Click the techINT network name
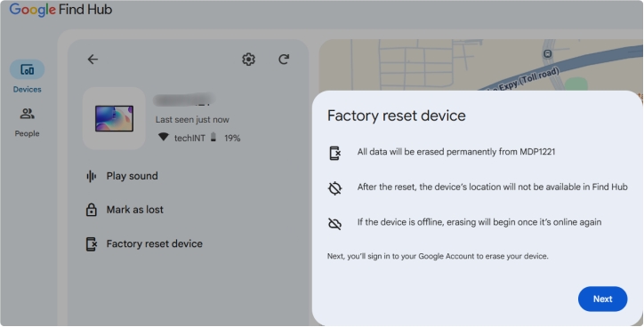Image resolution: width=644 pixels, height=327 pixels. [189, 138]
